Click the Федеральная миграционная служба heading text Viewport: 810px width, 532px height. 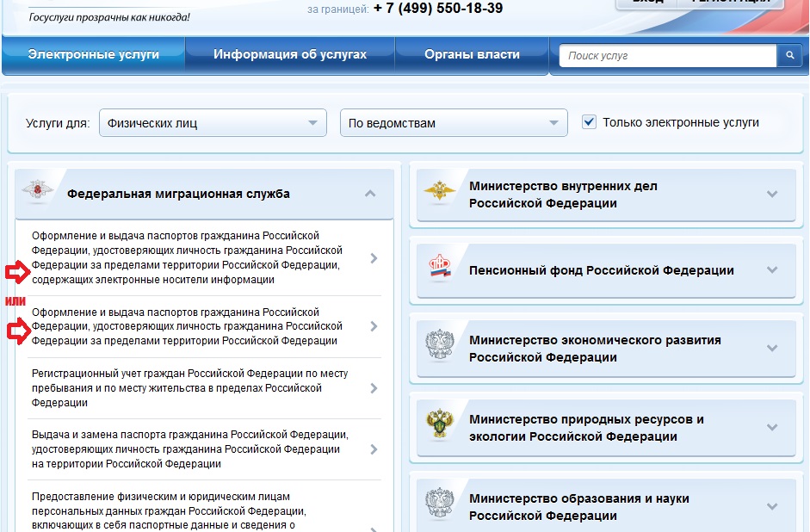click(x=178, y=194)
